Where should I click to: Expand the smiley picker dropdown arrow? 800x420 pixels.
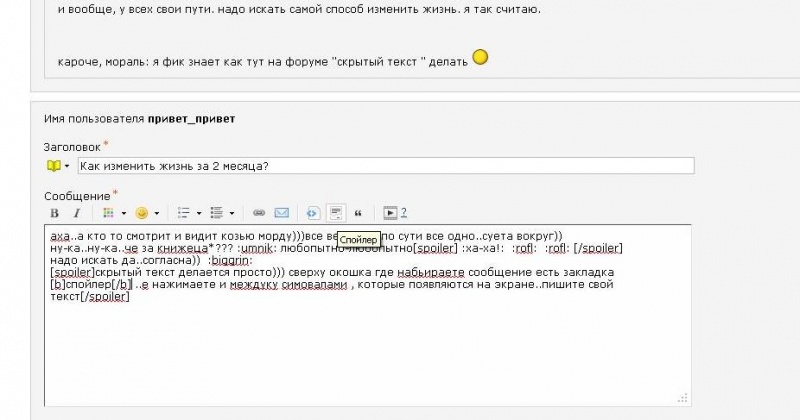click(156, 213)
